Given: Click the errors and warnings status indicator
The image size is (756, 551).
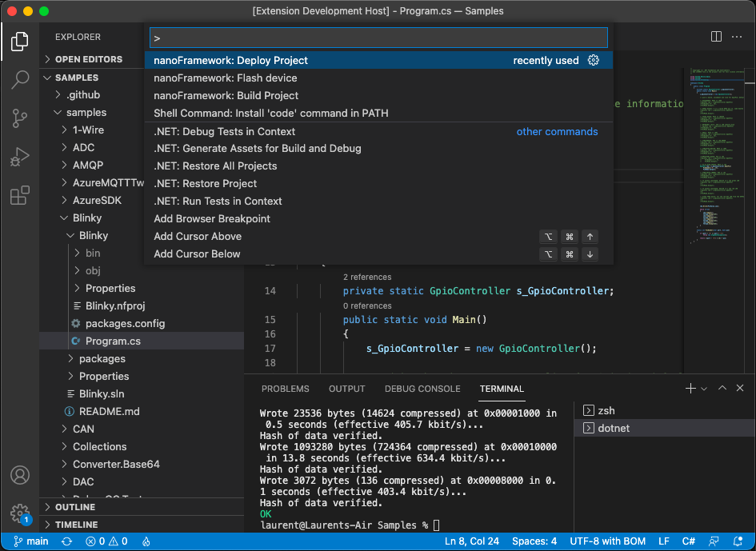Looking at the screenshot, I should 106,541.
